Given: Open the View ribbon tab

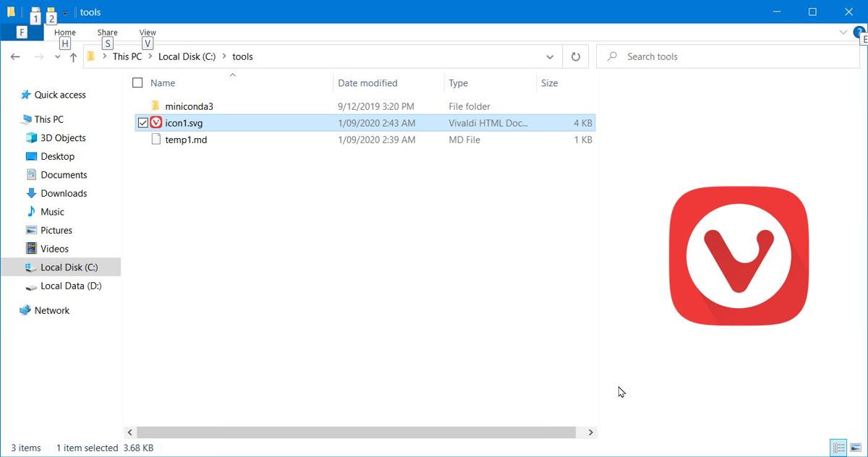Looking at the screenshot, I should tap(148, 33).
